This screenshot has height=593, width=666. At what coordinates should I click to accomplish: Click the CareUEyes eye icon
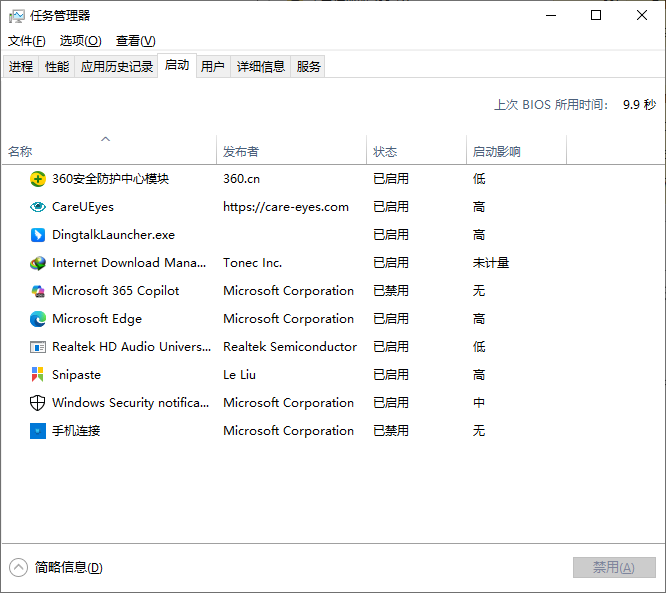(x=38, y=207)
